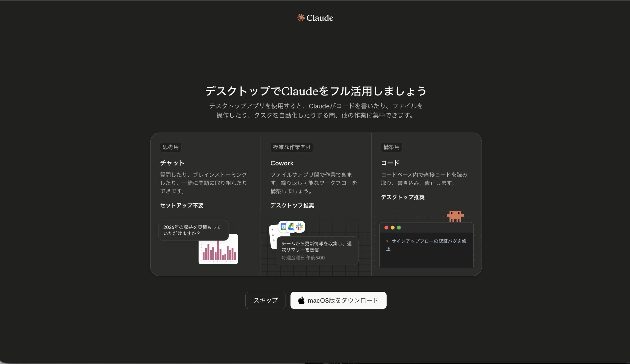Click the チームから更新情報を収集 task card
Image resolution: width=630 pixels, height=364 pixels.
[x=317, y=250]
